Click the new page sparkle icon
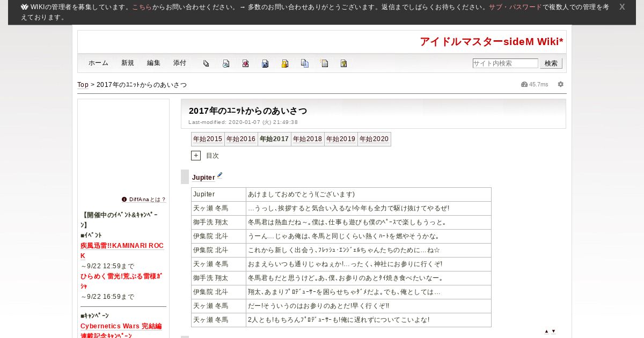 pos(324,63)
